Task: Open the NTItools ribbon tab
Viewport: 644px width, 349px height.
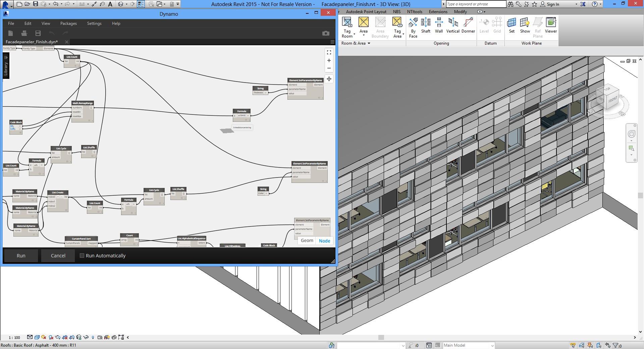Action: pyautogui.click(x=415, y=12)
